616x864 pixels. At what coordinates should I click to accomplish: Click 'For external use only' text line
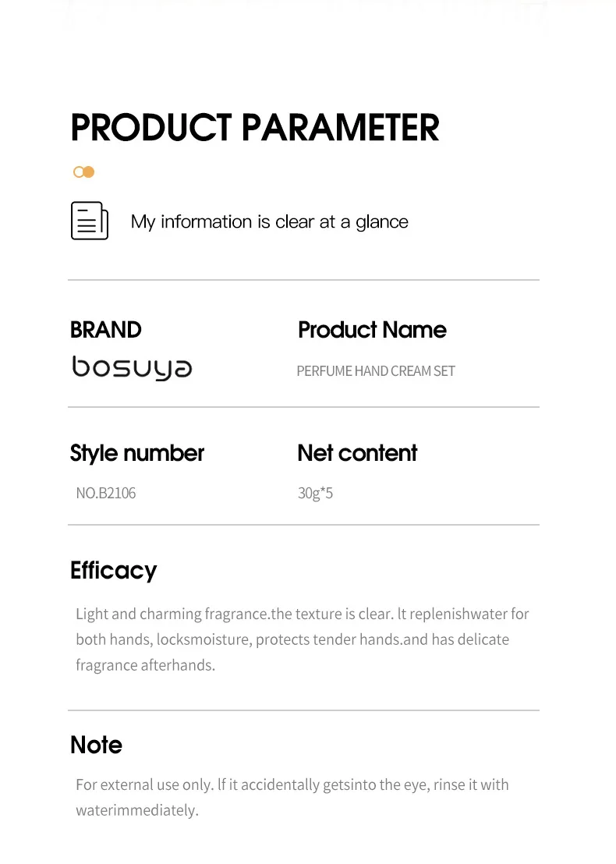click(292, 784)
